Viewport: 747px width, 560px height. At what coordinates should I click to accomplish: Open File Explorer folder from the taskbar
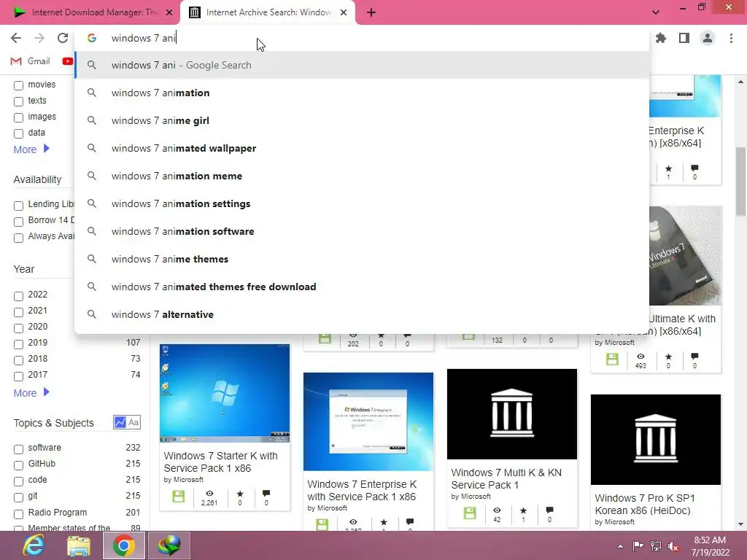point(79,545)
